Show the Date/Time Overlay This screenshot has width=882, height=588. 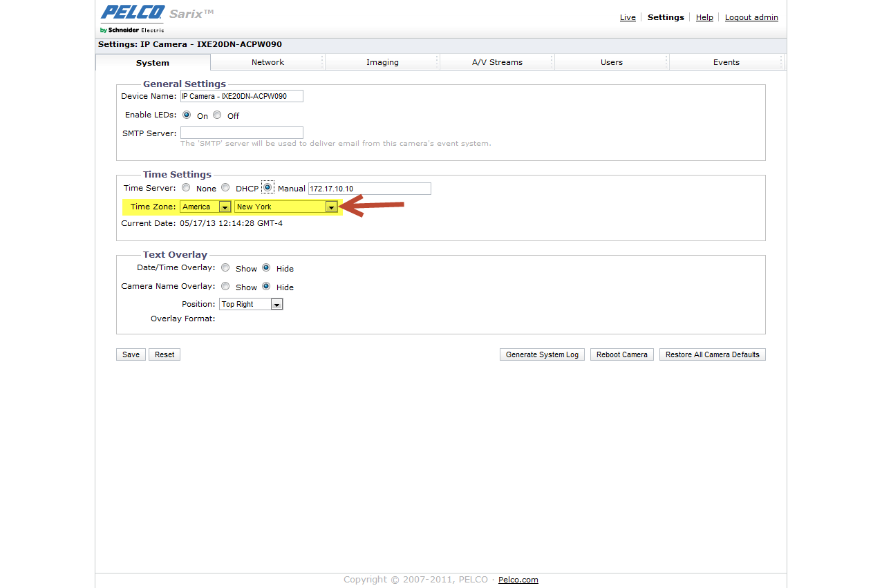pos(225,268)
